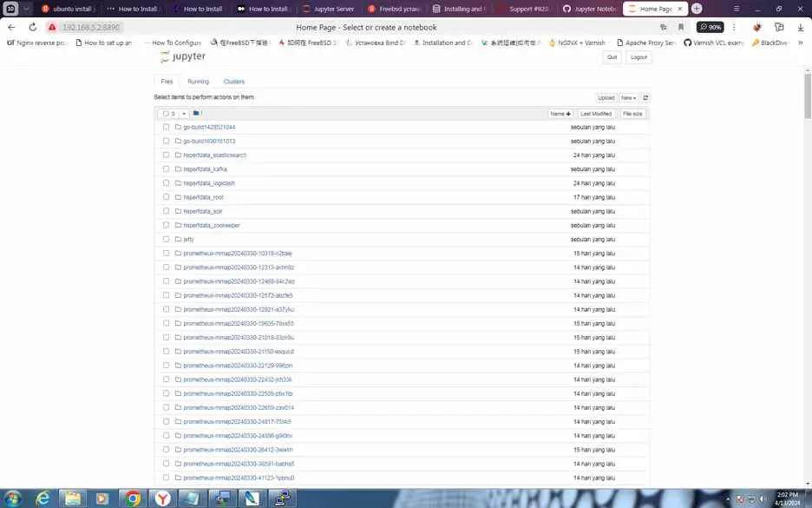Switch to the Running tab
Image resolution: width=812 pixels, height=508 pixels.
point(199,82)
